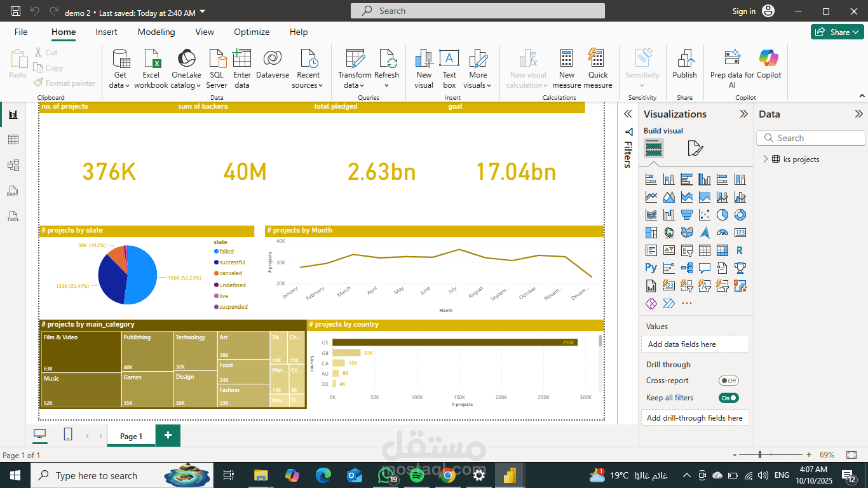Expand the ks projects table
The height and width of the screenshot is (488, 868).
coord(765,159)
